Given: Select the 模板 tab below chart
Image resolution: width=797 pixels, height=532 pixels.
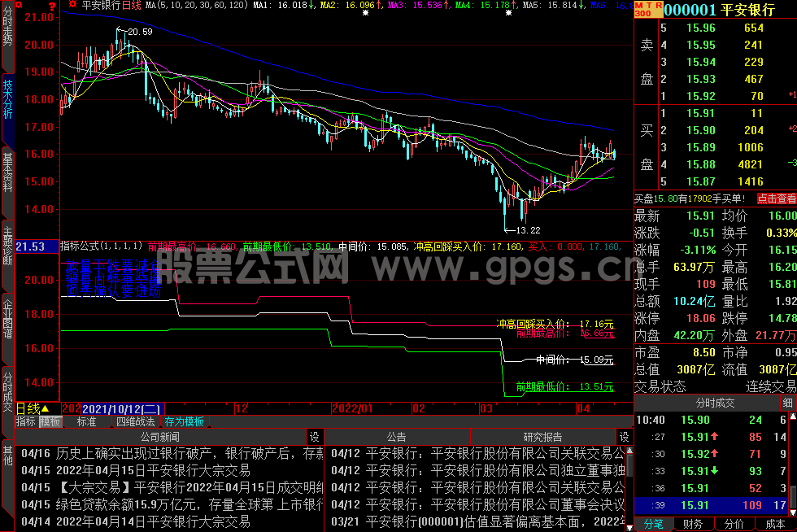Looking at the screenshot, I should [x=50, y=421].
